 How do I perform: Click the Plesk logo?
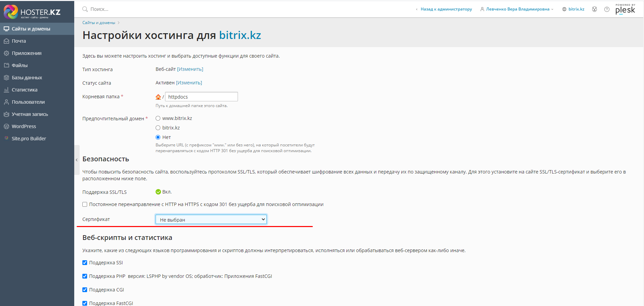625,9
